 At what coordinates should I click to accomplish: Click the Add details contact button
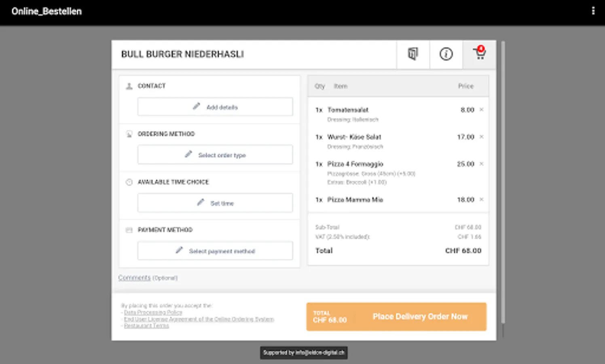click(x=215, y=107)
